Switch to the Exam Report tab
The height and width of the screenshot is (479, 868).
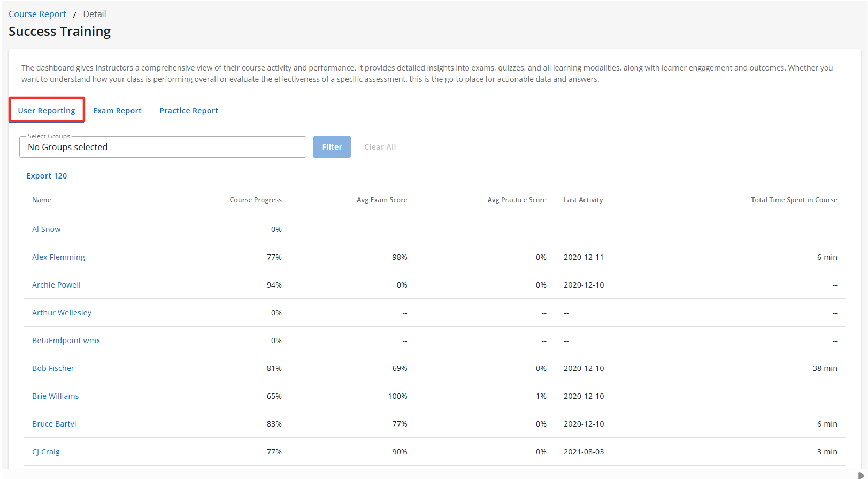117,111
